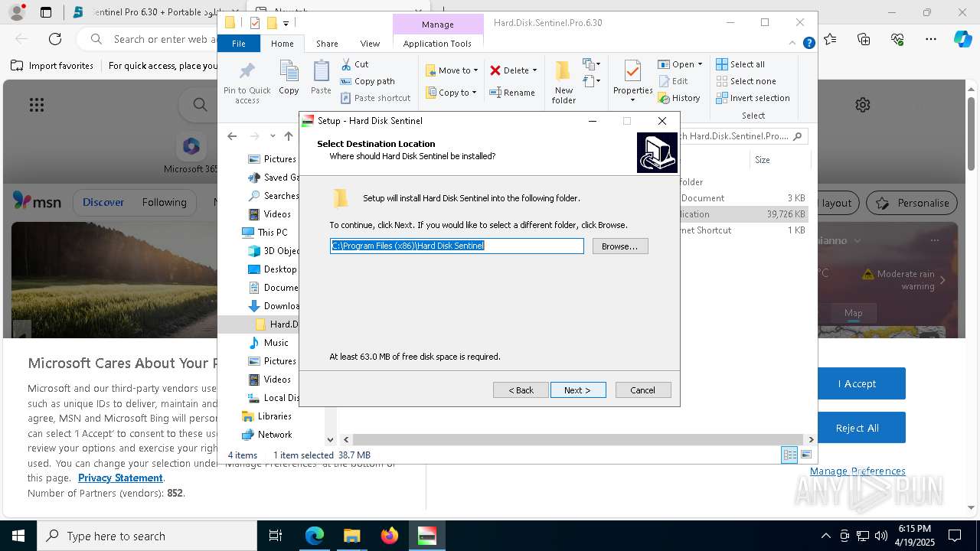The image size is (980, 551).
Task: Click the taskbar search box
Action: [x=147, y=536]
